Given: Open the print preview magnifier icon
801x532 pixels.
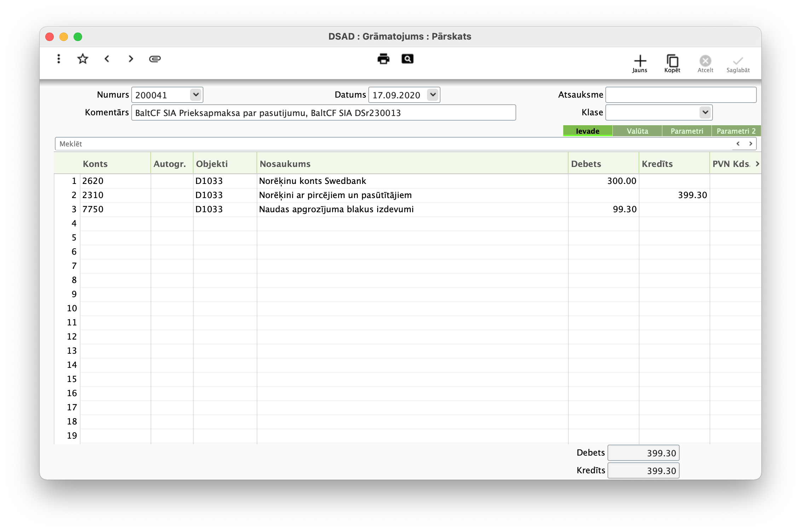Looking at the screenshot, I should pos(407,59).
